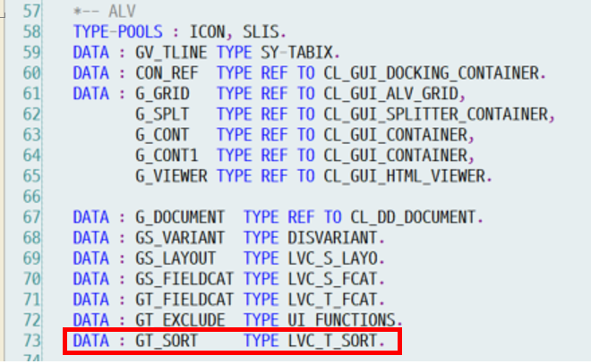The height and width of the screenshot is (364, 591).
Task: Place cursor on variable GV_TLINE
Action: [x=171, y=53]
